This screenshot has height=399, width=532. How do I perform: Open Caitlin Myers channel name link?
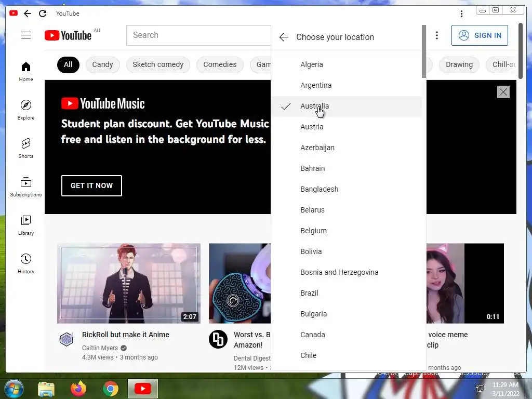100,348
